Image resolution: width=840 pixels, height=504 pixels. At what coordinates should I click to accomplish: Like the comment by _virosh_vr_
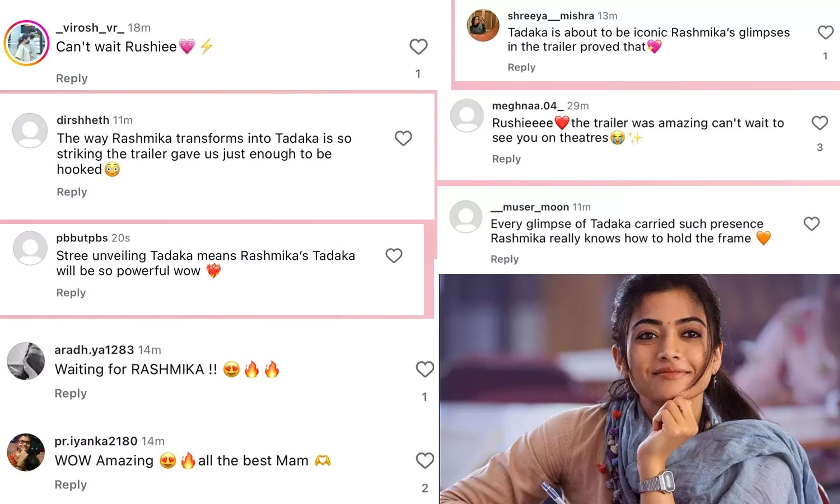coord(418,46)
